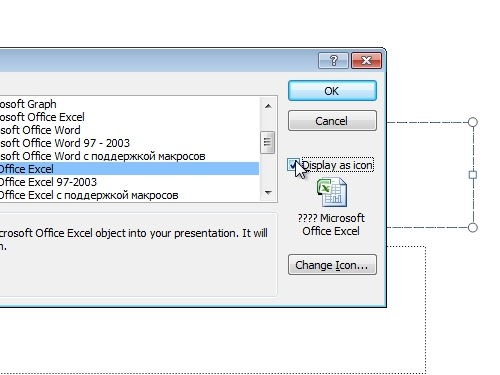
Task: Click the Cancel button
Action: pos(332,121)
